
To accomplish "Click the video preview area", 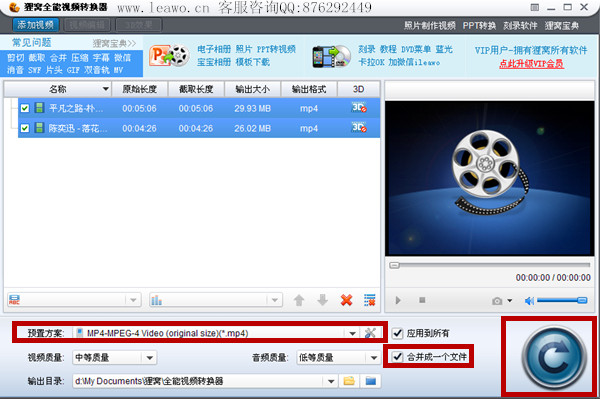I will point(489,178).
